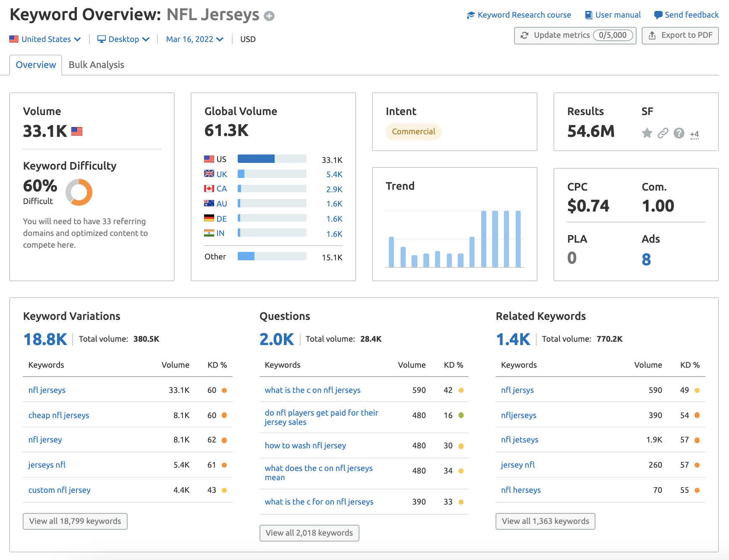Expand the Desktop device selector

123,39
